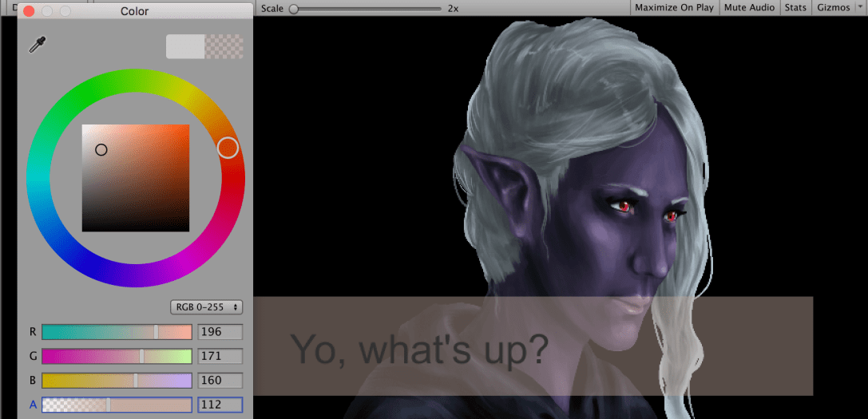868x419 pixels.
Task: Close the Color picker window
Action: click(29, 11)
